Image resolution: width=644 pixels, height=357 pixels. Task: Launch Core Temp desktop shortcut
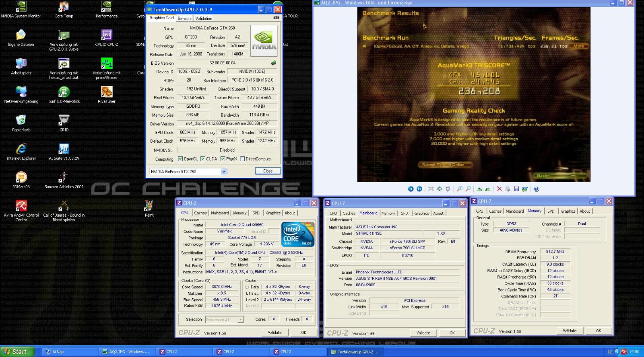pyautogui.click(x=64, y=10)
